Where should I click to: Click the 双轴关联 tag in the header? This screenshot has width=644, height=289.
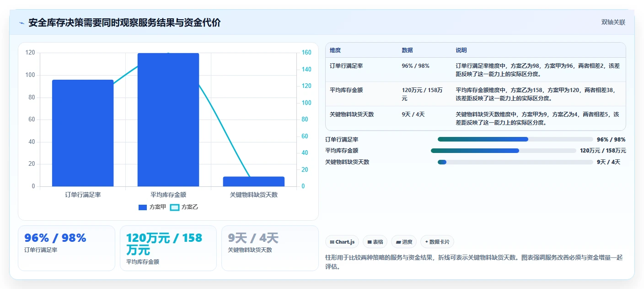tap(613, 22)
